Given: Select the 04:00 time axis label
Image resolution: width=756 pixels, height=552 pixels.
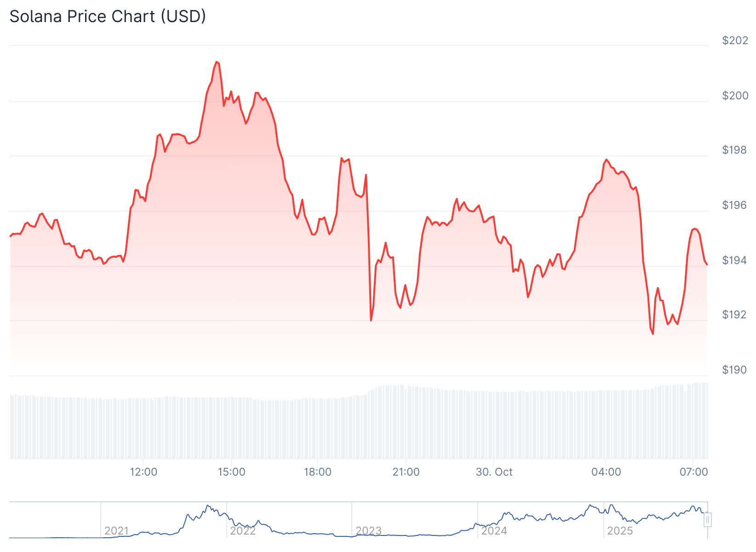Looking at the screenshot, I should 606,472.
